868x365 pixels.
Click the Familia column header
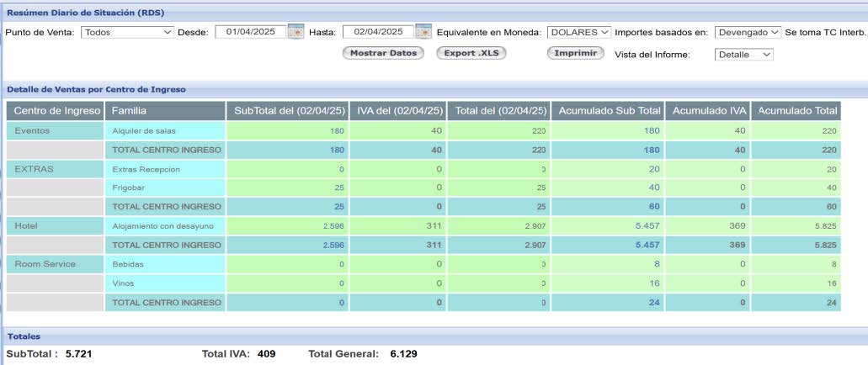164,111
